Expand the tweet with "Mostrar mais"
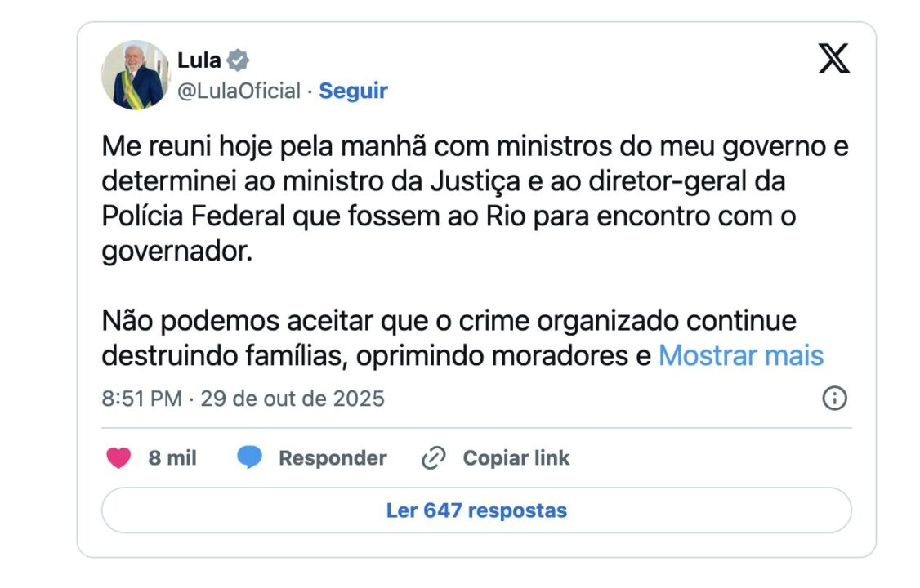Screen dimensions: 920x588 (740, 355)
